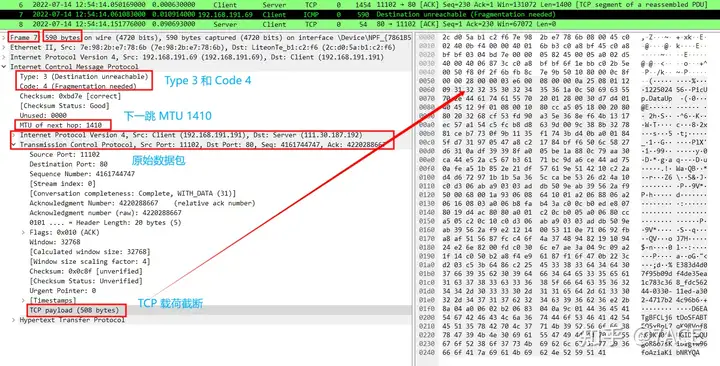Select the Type: 3 (Destination unreachable) field
The height and width of the screenshot is (366, 720).
point(84,76)
